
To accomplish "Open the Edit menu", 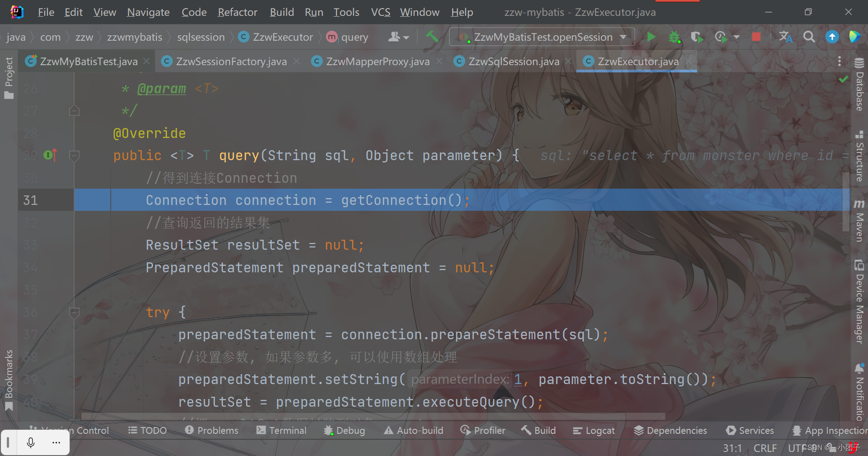I will pos(73,12).
